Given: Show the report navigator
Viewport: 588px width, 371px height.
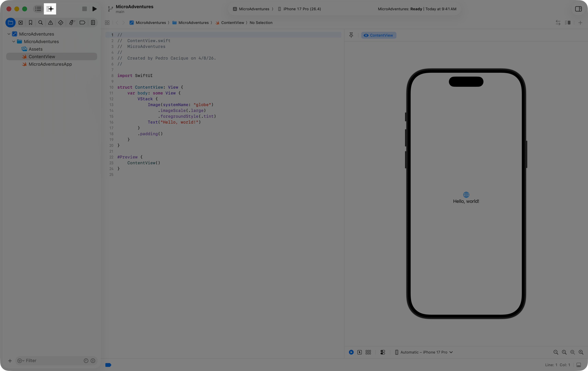Looking at the screenshot, I should [x=93, y=22].
